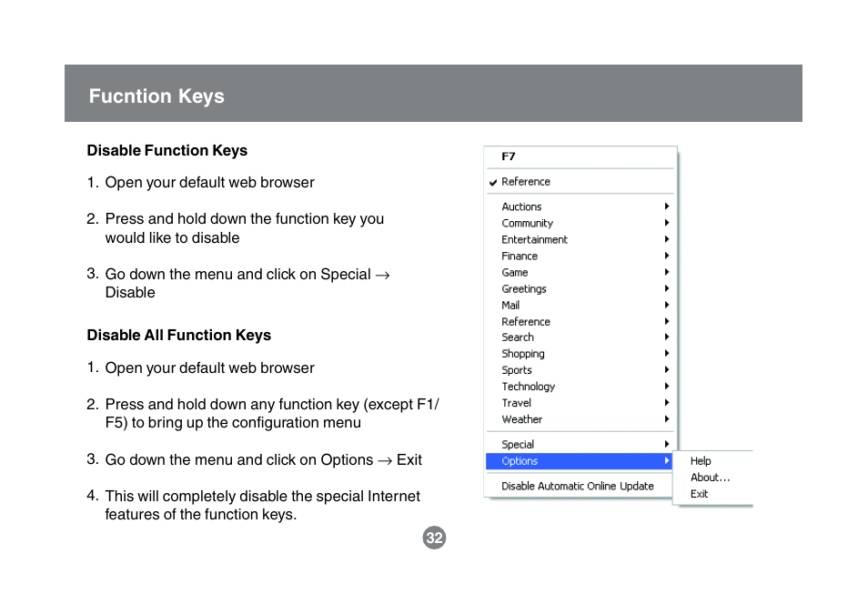Select the highlighted Options menu item
This screenshot has width=868, height=604.
[579, 461]
